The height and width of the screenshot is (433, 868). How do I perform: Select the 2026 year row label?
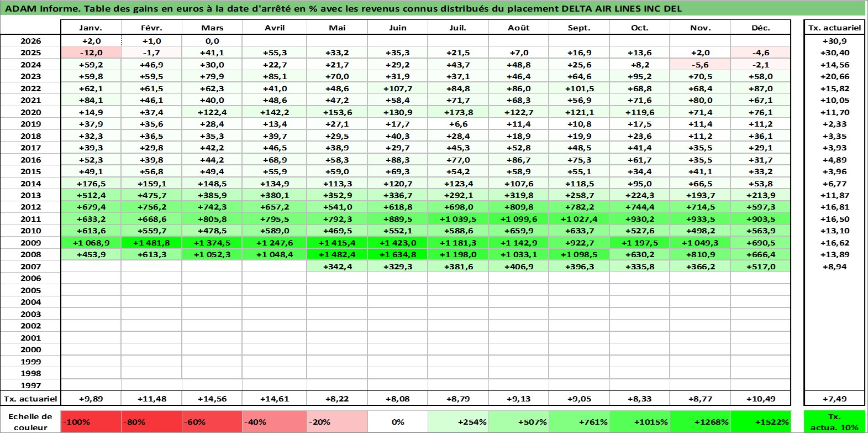30,41
